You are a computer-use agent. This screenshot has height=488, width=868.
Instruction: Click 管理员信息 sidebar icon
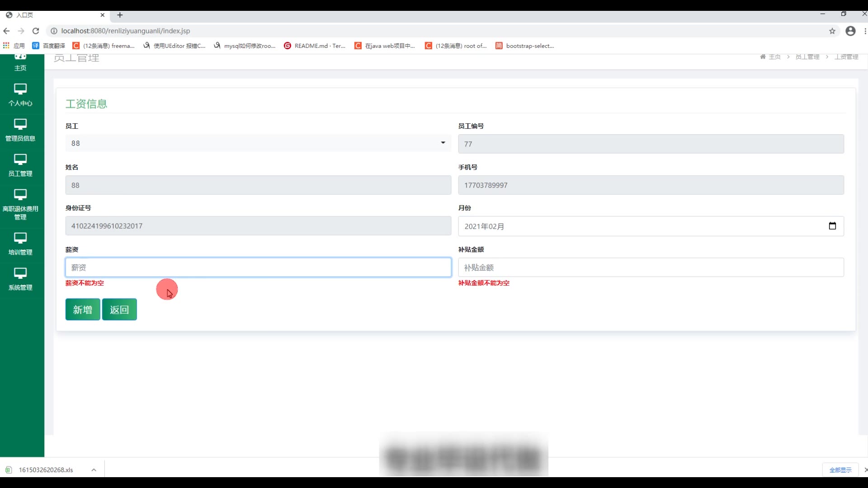pos(20,124)
